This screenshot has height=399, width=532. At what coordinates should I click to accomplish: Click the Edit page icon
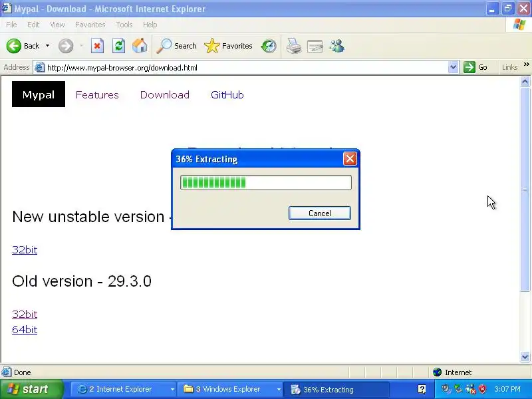pyautogui.click(x=315, y=46)
